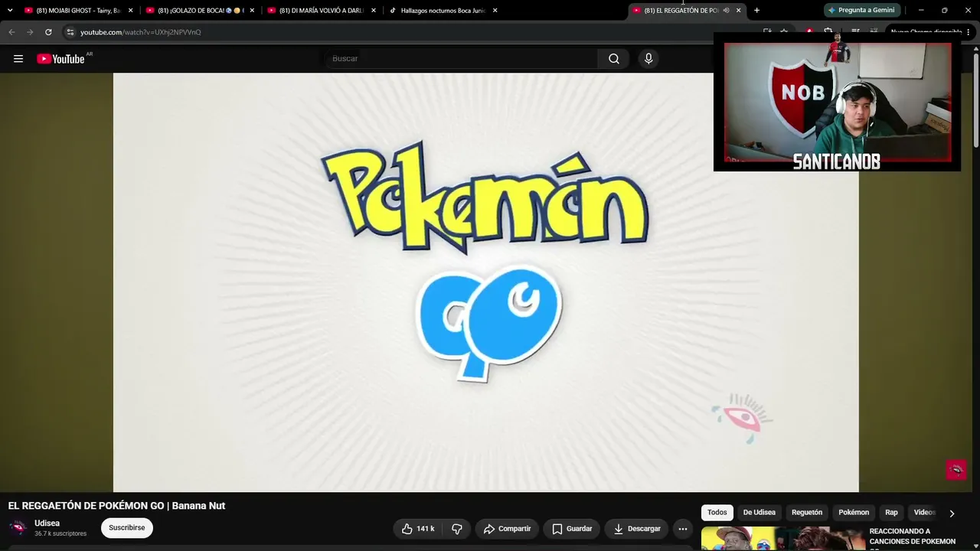This screenshot has width=980, height=551.
Task: Close the DI MARÍA VOLVIÓ tab
Action: [x=374, y=11]
